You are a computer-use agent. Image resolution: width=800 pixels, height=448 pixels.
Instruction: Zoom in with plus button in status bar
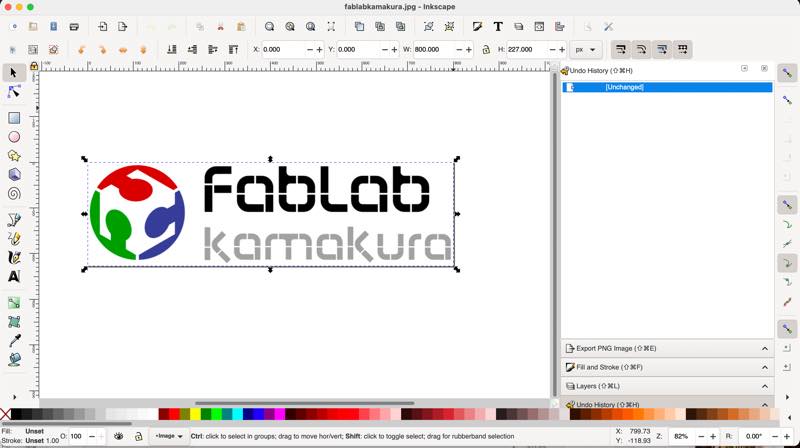[713, 436]
